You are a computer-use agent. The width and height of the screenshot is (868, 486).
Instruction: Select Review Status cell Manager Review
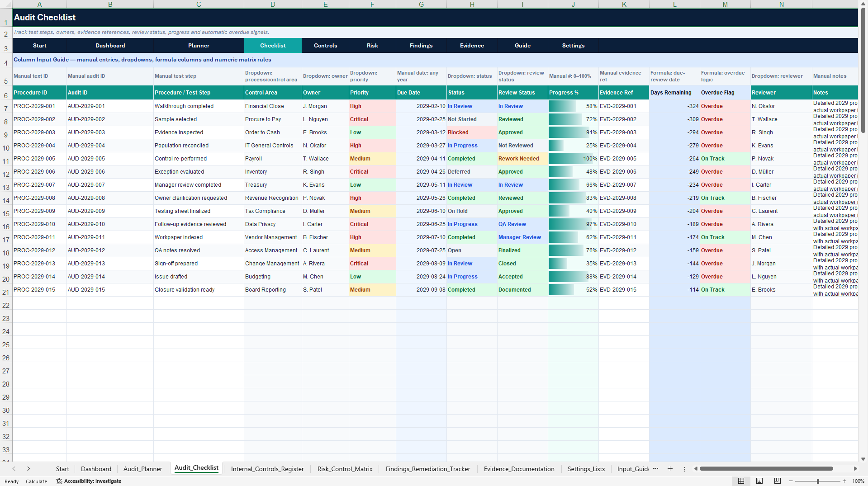[x=522, y=237]
